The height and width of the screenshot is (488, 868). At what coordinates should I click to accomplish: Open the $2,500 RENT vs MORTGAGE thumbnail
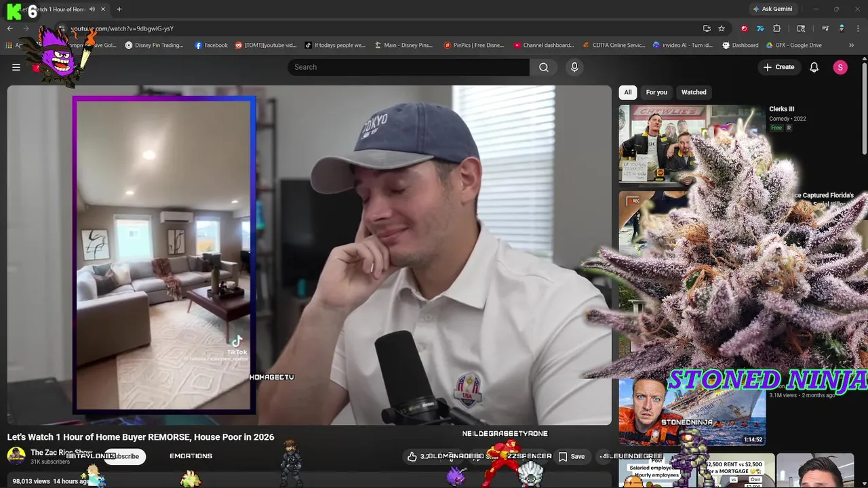[x=736, y=471]
